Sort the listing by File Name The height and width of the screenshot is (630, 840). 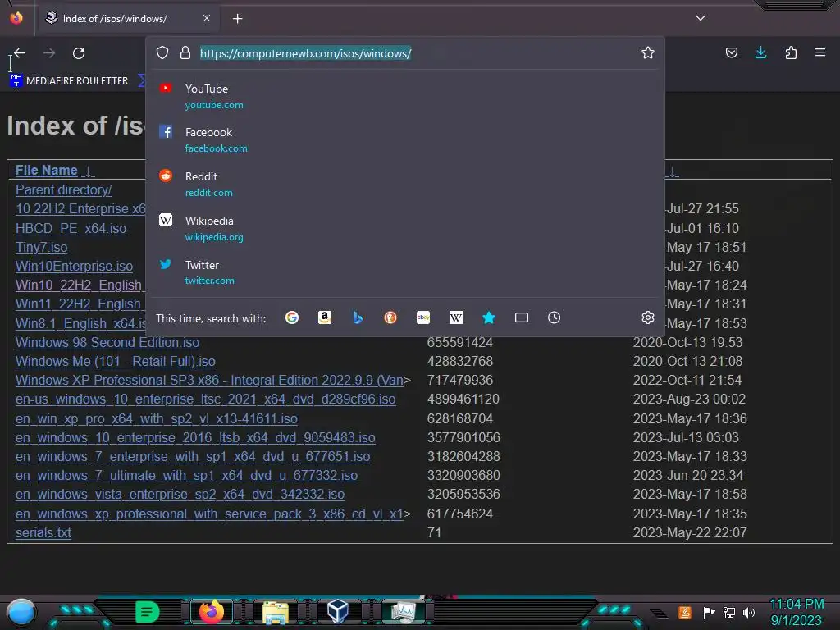(x=47, y=171)
